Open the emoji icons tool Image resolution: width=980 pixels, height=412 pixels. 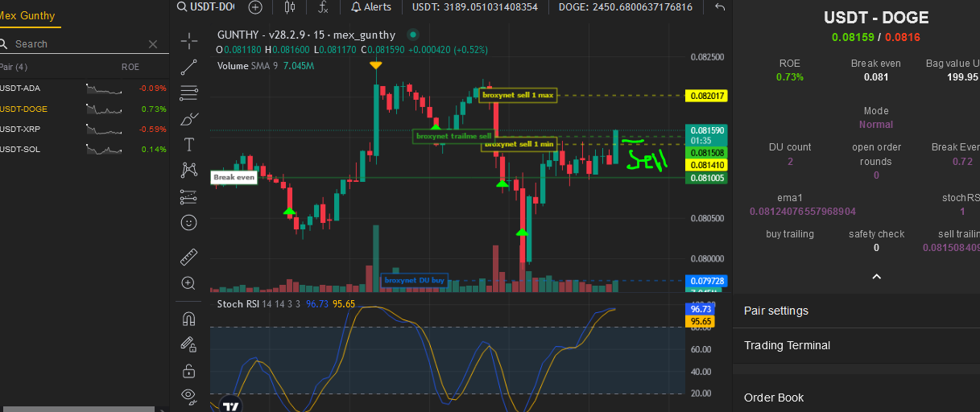point(189,221)
